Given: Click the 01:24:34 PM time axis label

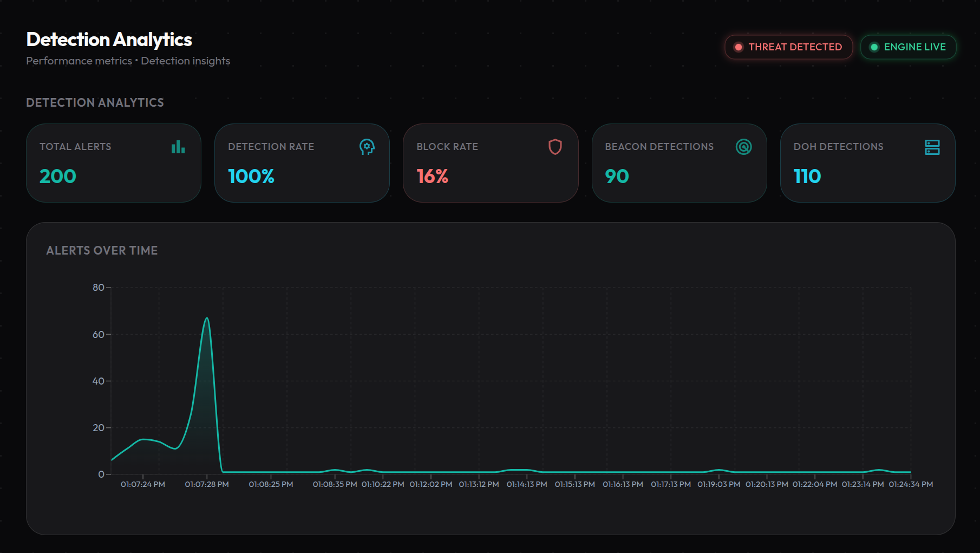Looking at the screenshot, I should (x=911, y=484).
